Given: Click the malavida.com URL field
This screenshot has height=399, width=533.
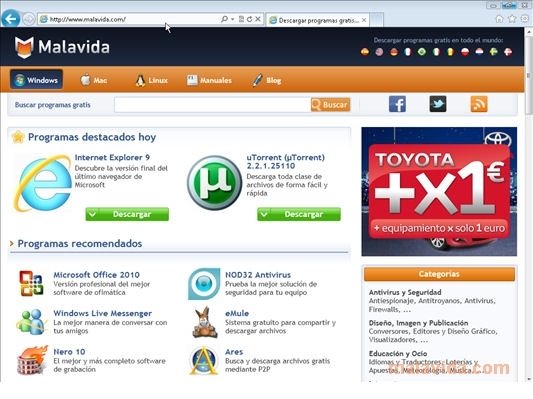Looking at the screenshot, I should click(129, 19).
